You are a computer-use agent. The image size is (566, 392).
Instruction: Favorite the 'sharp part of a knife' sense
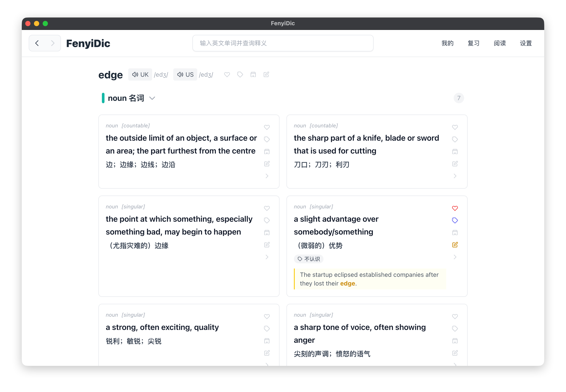pos(455,127)
